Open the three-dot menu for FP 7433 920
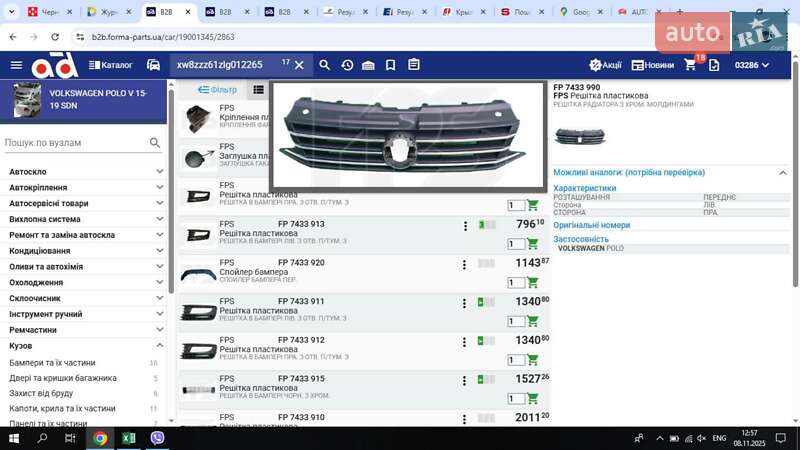This screenshot has height=450, width=800. click(x=465, y=265)
